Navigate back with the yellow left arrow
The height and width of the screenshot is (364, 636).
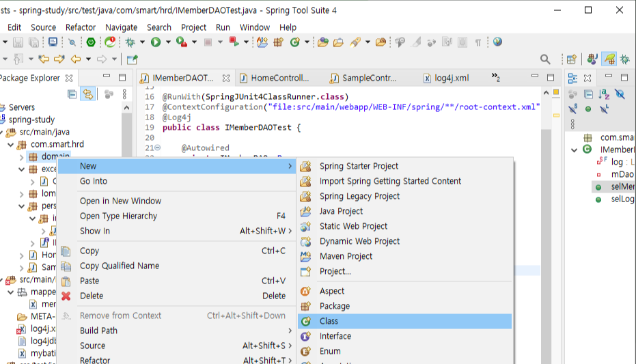click(x=76, y=59)
